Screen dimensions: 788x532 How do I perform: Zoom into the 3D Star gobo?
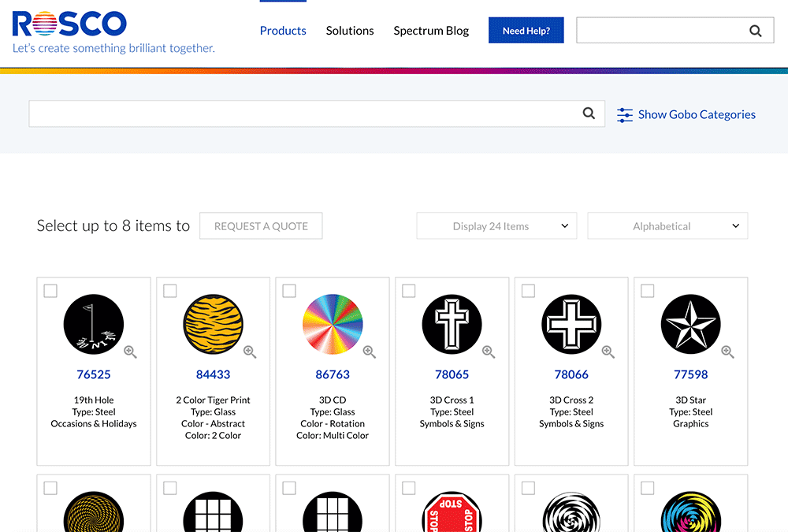727,352
